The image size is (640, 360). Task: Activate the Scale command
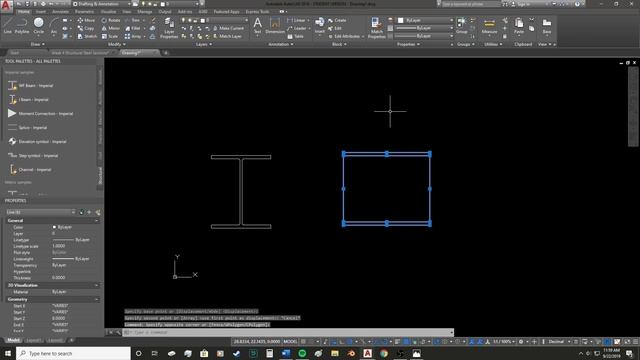point(110,36)
